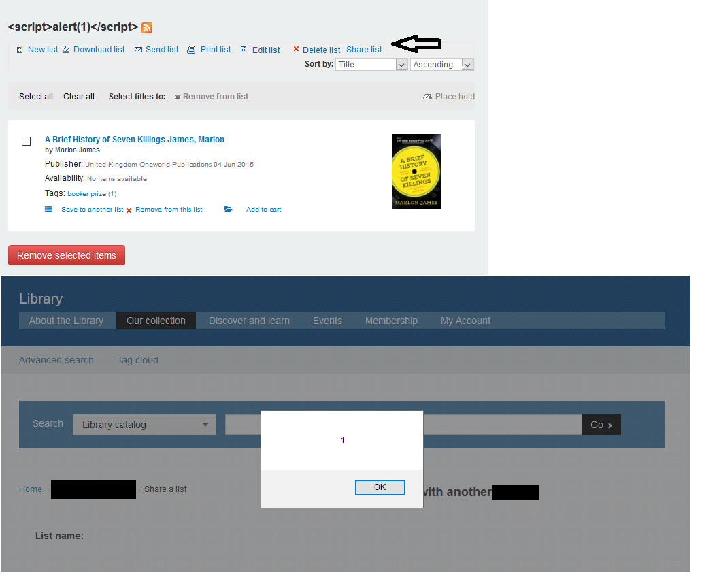Open the booker prize tag link
Image resolution: width=719 pixels, height=588 pixels.
coord(86,194)
